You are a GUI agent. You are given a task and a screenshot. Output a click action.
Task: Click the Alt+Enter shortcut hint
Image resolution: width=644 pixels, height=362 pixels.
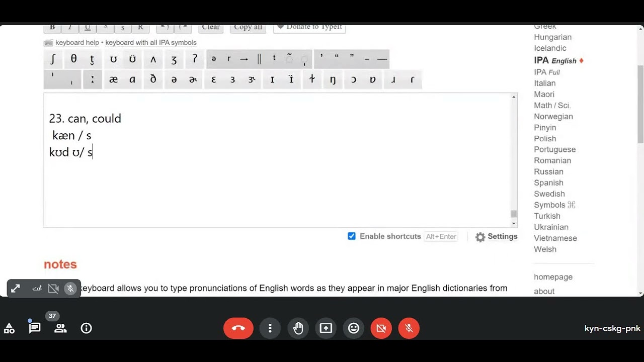tap(441, 237)
